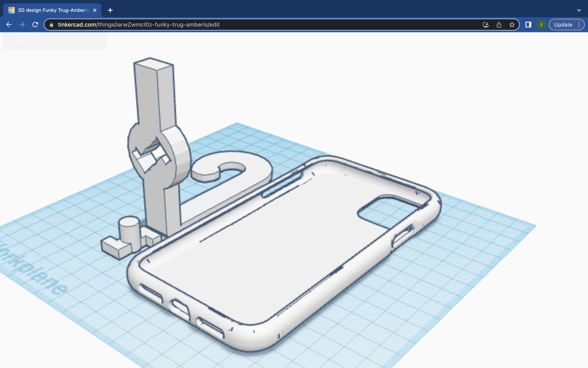Open a new browser tab
Screen dimensions: 588x368
110,10
